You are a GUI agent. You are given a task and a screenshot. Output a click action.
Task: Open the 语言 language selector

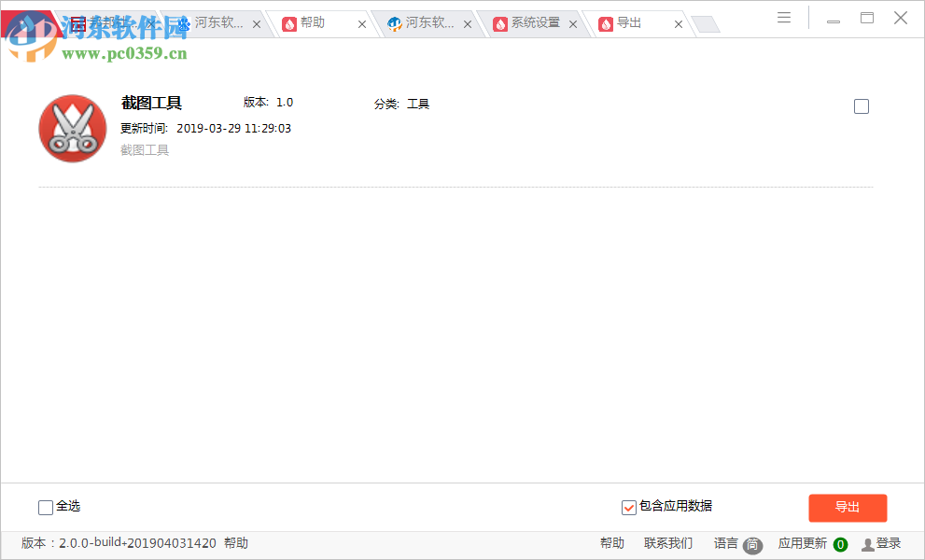click(x=725, y=542)
